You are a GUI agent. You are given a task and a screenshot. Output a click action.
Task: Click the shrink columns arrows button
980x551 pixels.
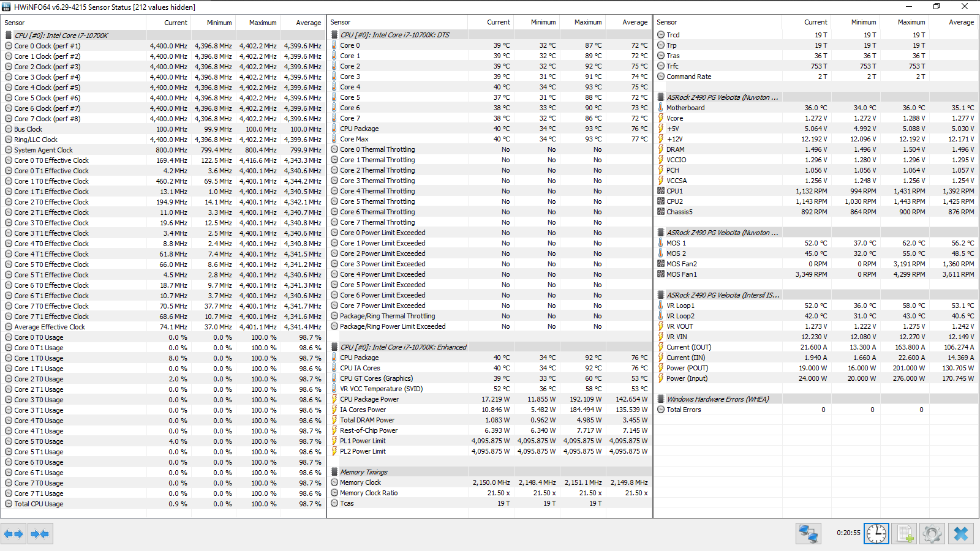40,534
